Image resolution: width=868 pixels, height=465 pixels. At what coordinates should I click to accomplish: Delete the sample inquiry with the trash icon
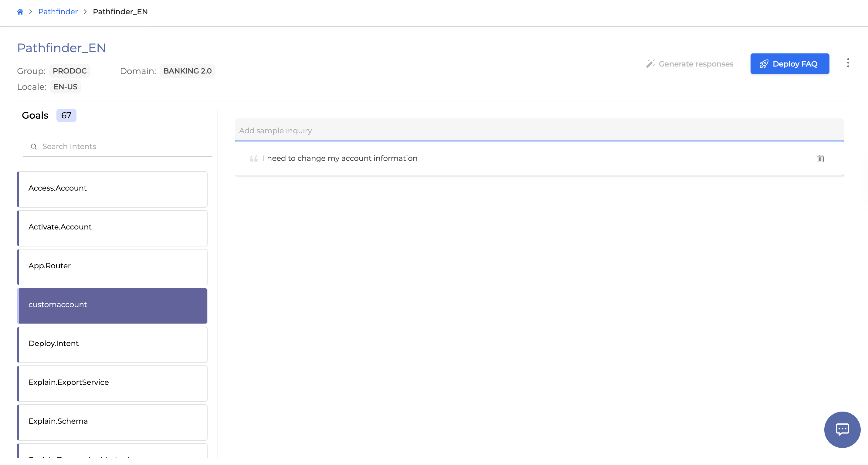coord(820,158)
